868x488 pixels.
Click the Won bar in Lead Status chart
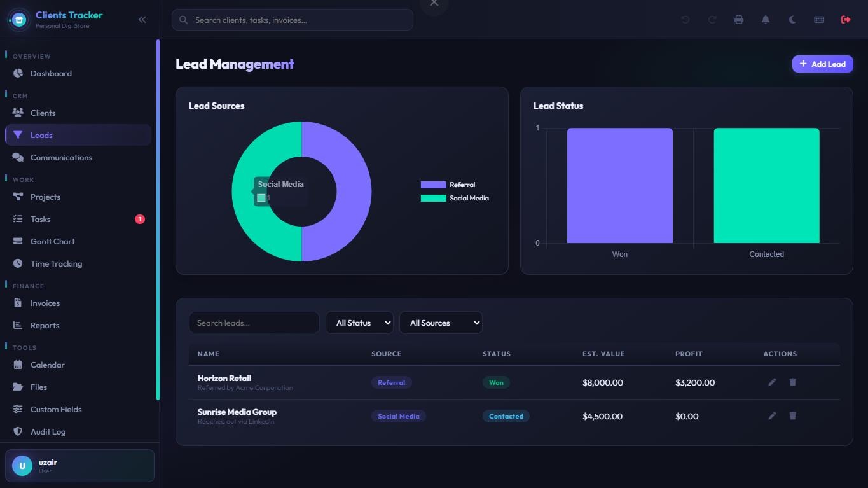pyautogui.click(x=620, y=186)
